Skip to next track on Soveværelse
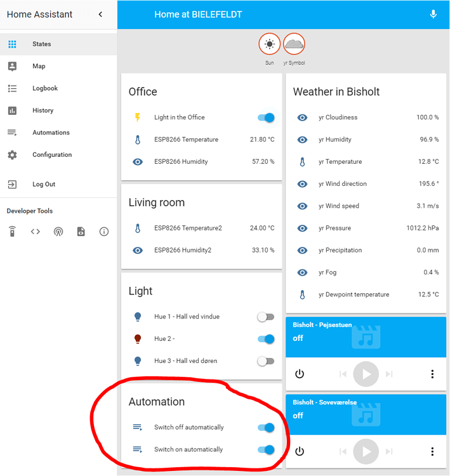 point(389,452)
